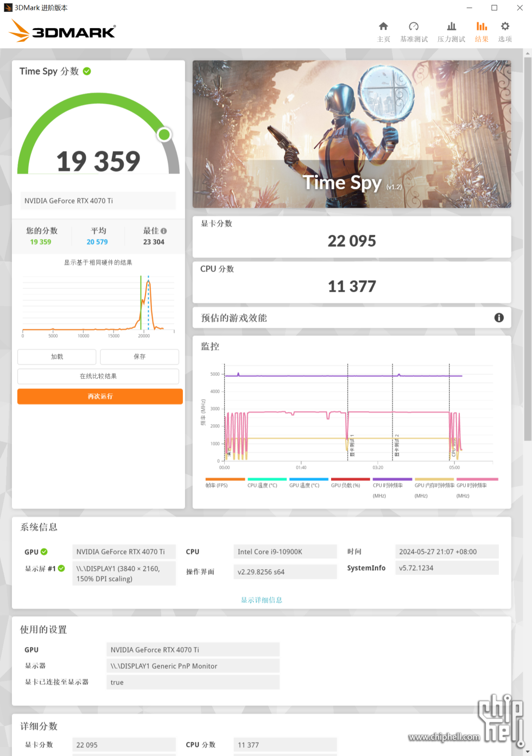
Task: Switch to Benchmarks (基准测试) tab
Action: click(414, 32)
